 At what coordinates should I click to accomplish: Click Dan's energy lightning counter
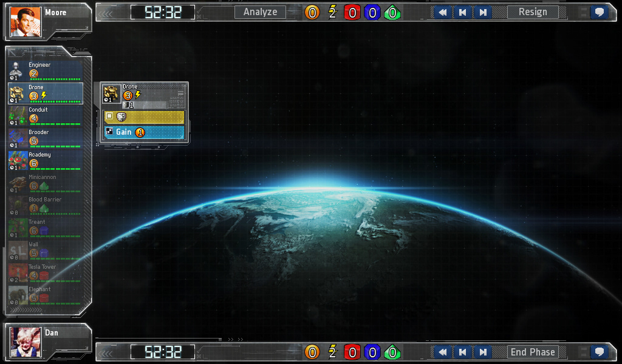point(332,352)
